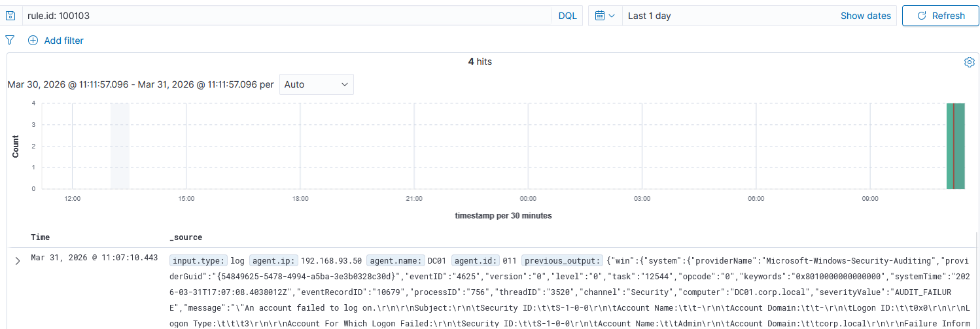Switch query language via DQL

(567, 16)
